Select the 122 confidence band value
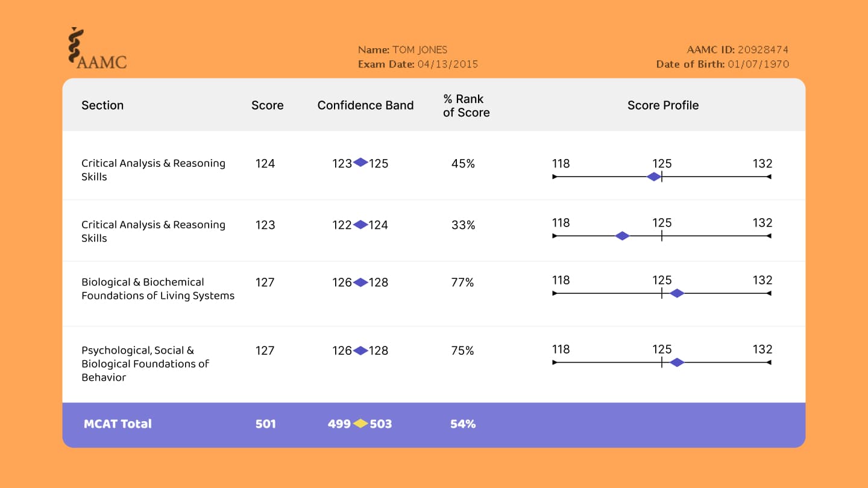Screen dimensions: 868x488 click(x=342, y=225)
